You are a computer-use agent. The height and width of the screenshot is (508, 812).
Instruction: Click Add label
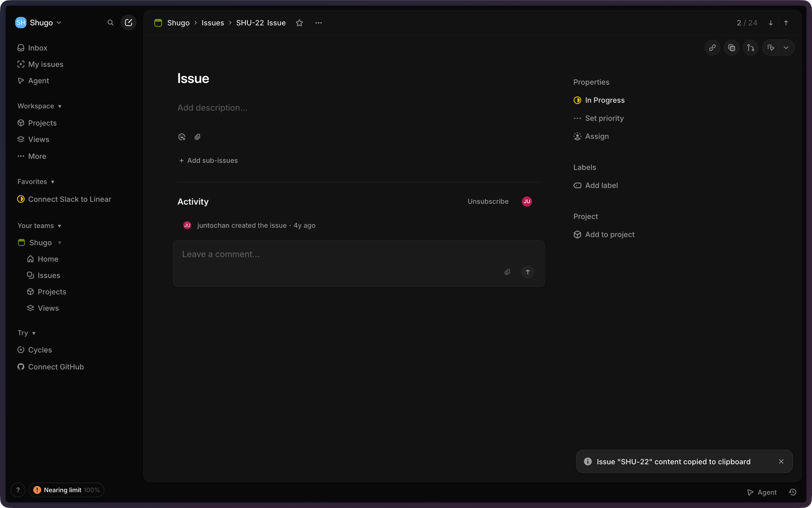596,185
